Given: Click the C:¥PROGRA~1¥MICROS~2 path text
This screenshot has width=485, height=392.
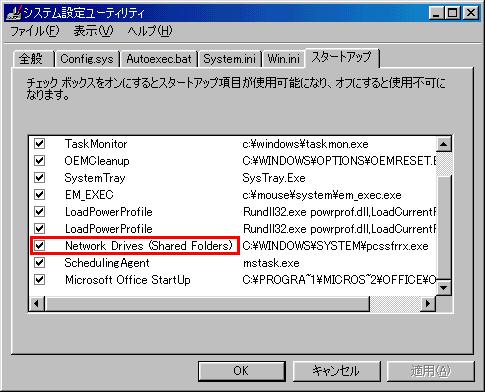Looking at the screenshot, I should [x=339, y=280].
